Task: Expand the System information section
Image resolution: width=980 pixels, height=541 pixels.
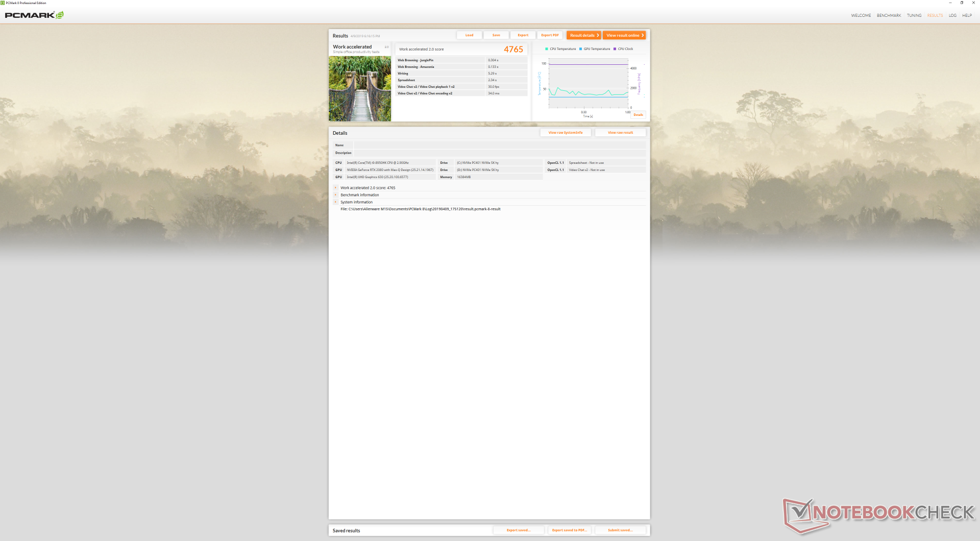Action: pos(335,202)
